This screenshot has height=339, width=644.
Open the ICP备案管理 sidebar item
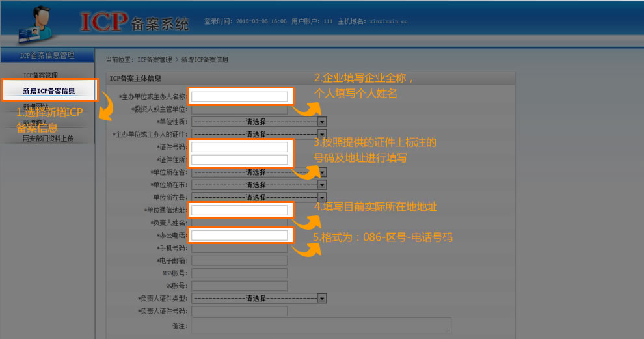click(40, 75)
